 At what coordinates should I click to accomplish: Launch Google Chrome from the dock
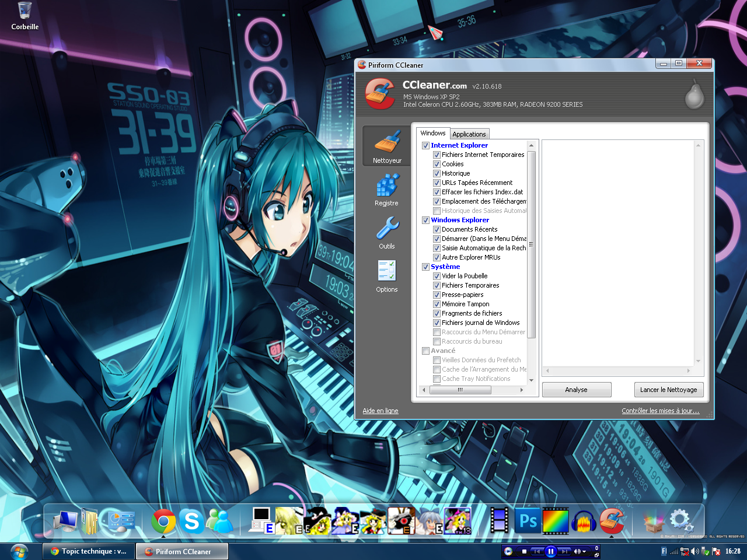pos(163,521)
